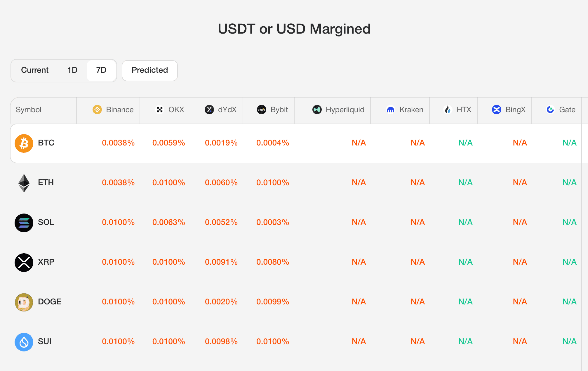Viewport: 588px width, 371px height.
Task: Click the Bitcoin coin icon
Action: 24,143
